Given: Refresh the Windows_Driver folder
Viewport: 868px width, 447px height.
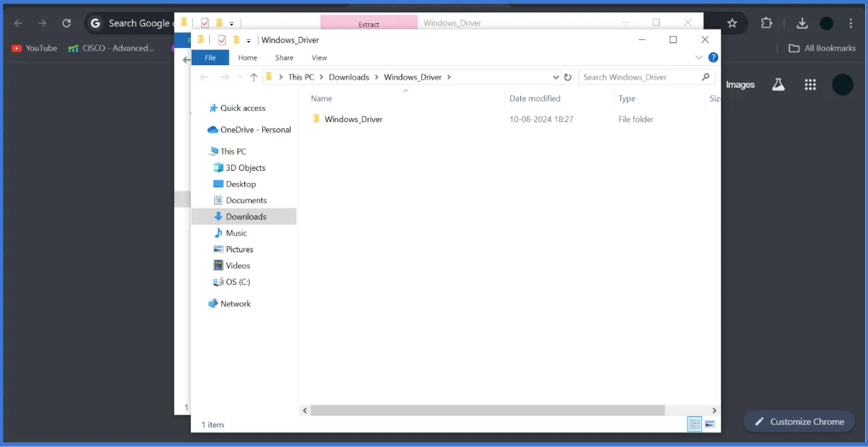Looking at the screenshot, I should (x=567, y=77).
